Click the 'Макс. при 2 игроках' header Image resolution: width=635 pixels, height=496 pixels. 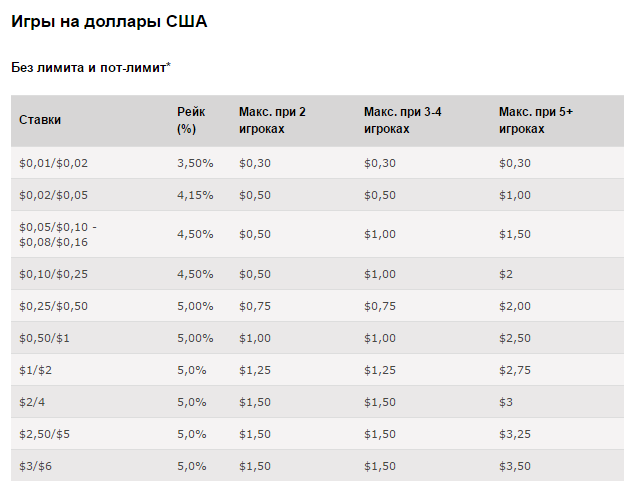pyautogui.click(x=272, y=120)
